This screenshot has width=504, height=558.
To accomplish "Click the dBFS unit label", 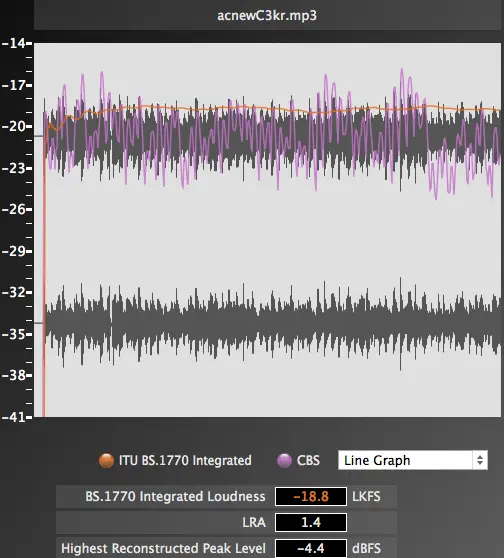I will click(367, 548).
